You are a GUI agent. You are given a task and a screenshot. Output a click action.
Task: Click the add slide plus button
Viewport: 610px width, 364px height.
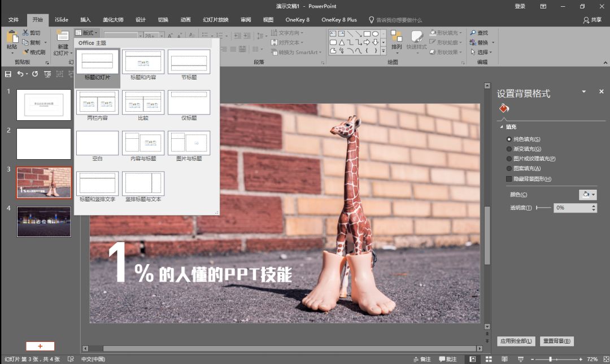pyautogui.click(x=40, y=346)
